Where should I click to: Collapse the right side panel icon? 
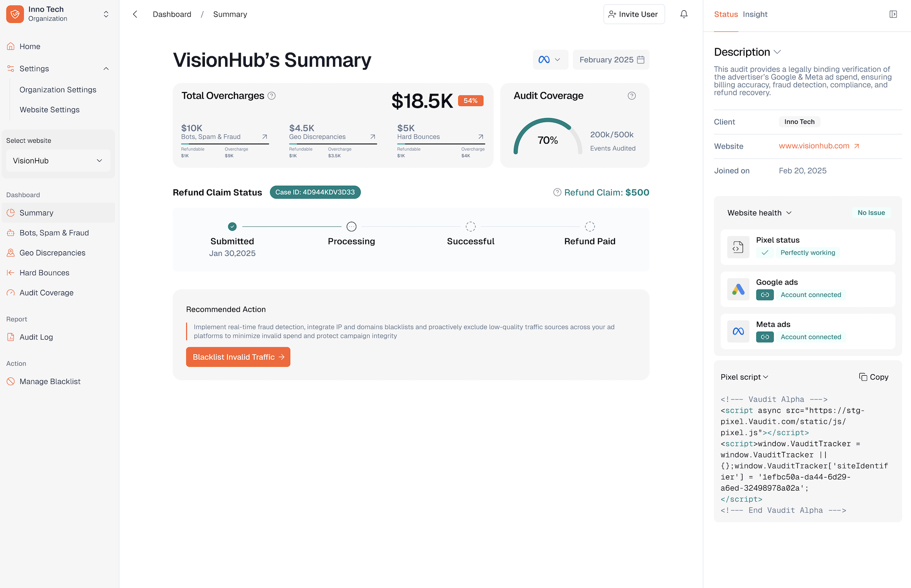point(893,14)
